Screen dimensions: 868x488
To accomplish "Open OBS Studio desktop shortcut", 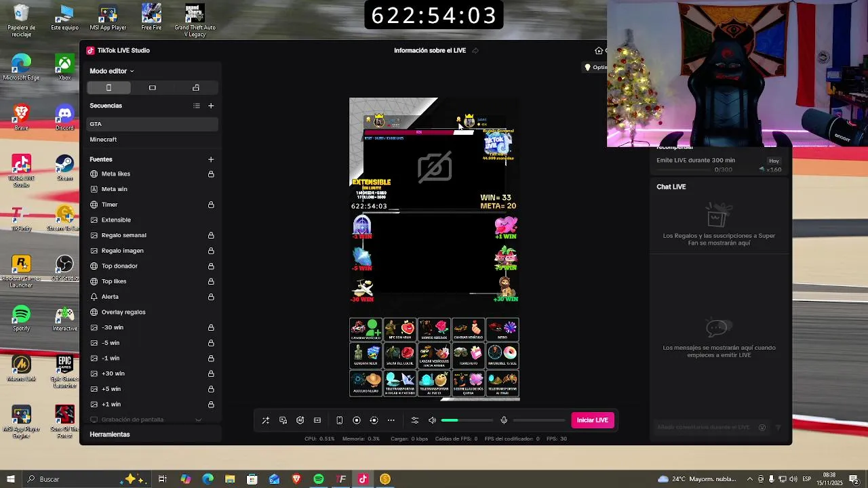I will (x=64, y=268).
